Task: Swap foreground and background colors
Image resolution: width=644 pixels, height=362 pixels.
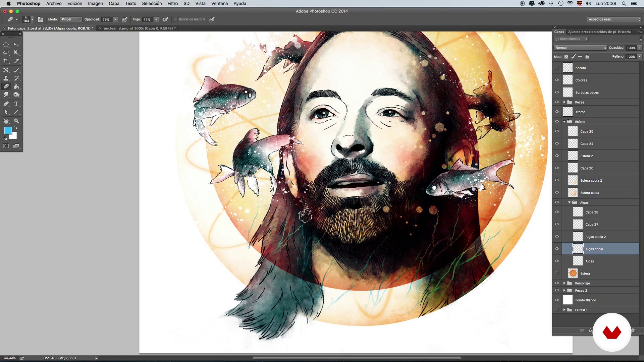Action: pos(16,128)
